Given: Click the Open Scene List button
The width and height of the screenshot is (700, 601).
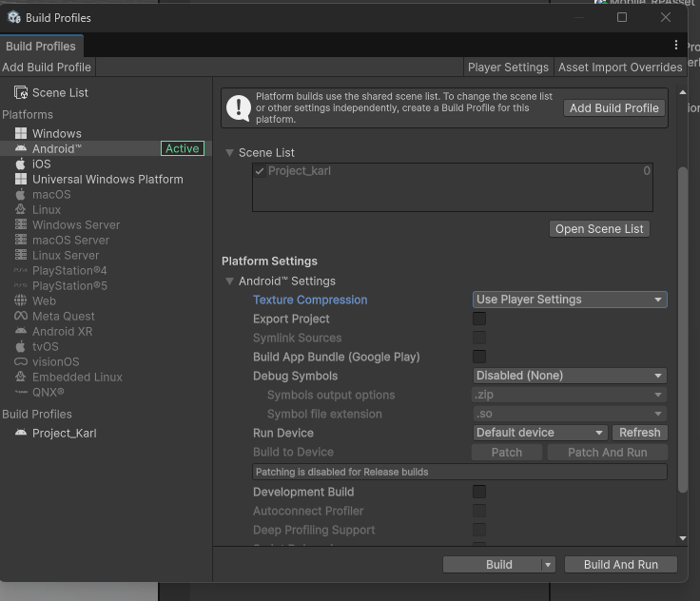Looking at the screenshot, I should pos(599,228).
